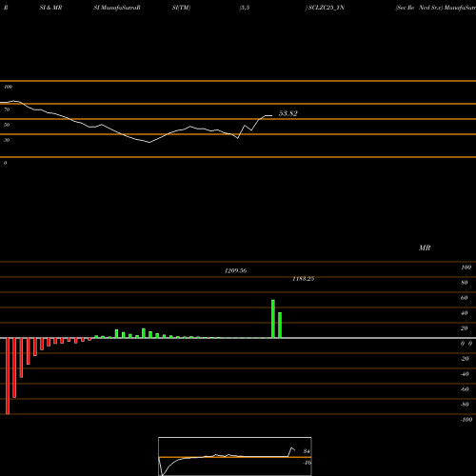
Task: Click the RSI axis label 30
Action: coord(7,140)
